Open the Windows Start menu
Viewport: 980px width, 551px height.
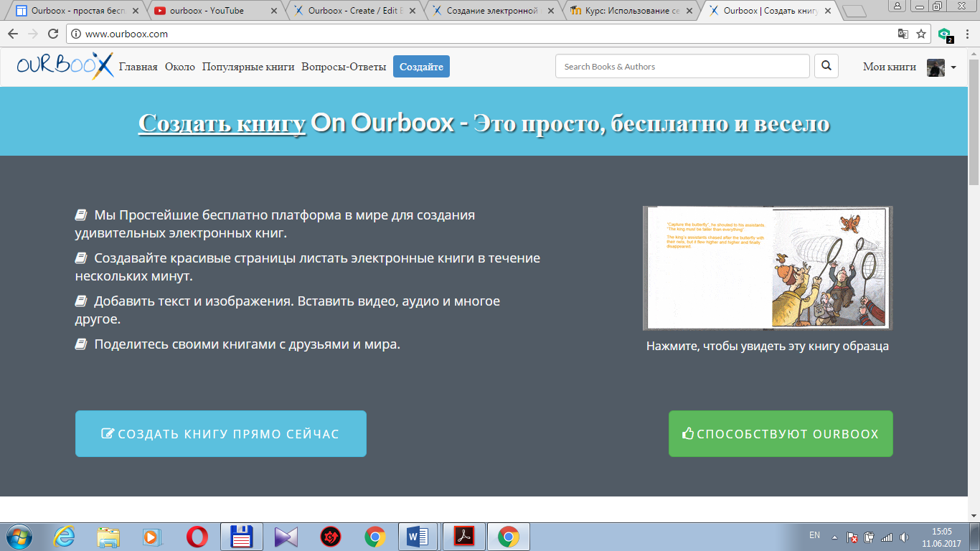coord(19,537)
